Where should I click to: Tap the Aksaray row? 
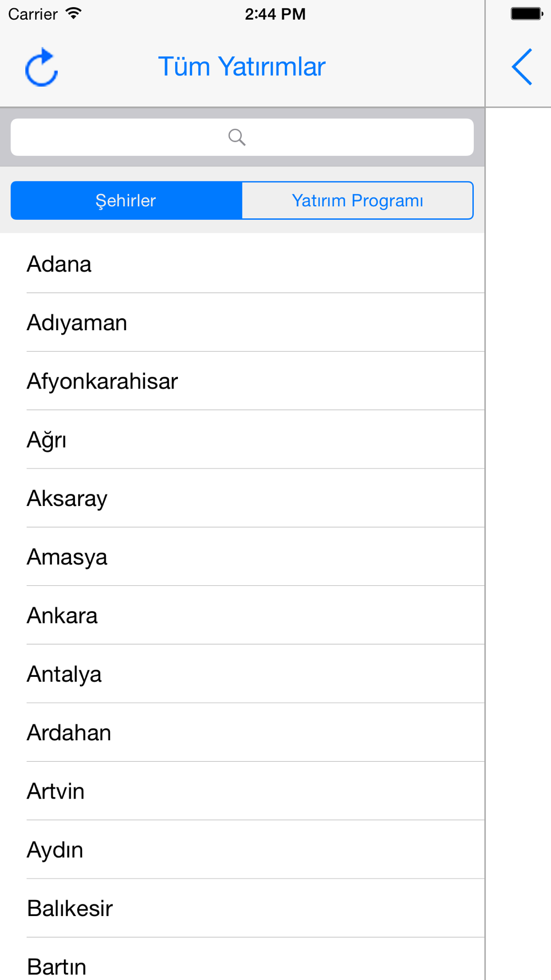point(242,498)
